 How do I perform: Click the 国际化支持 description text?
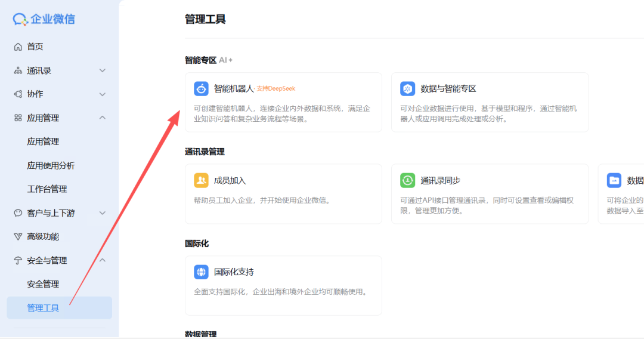pos(280,292)
